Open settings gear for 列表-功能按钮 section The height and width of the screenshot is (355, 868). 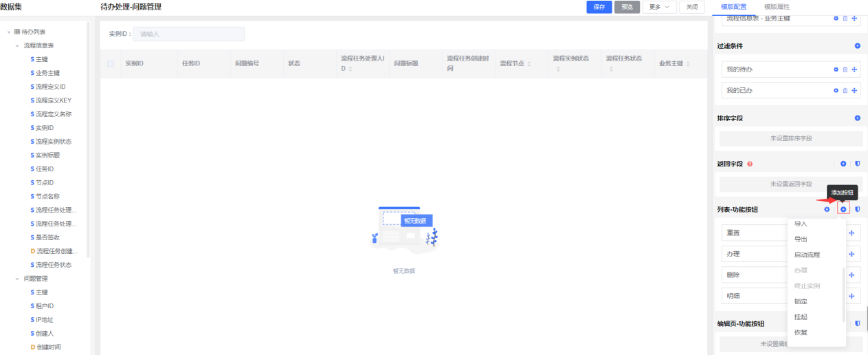[827, 209]
